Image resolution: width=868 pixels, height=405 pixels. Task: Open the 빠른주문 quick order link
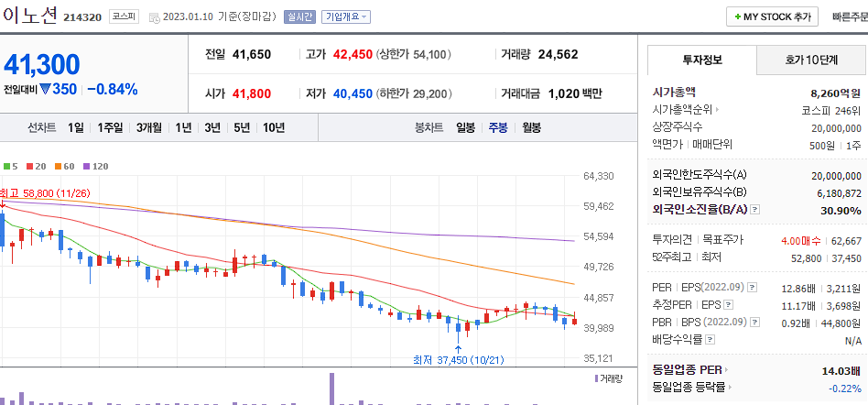click(850, 16)
